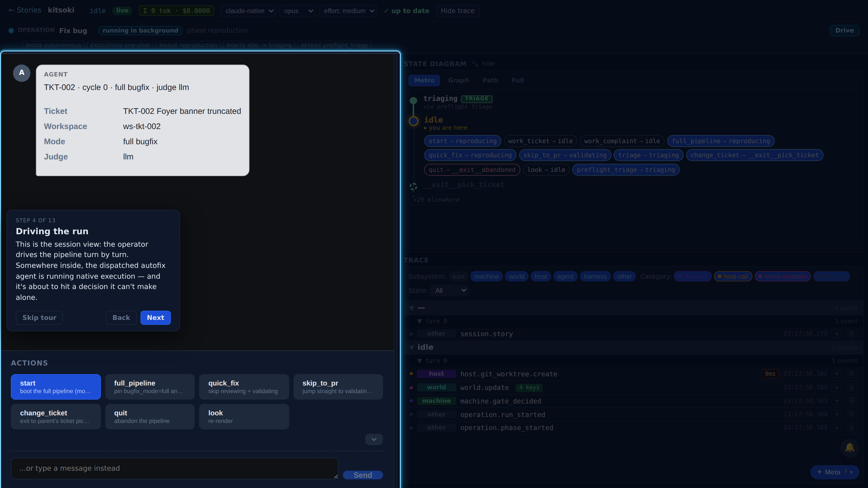The image size is (868, 488).
Task: Open the Meta menu button
Action: coord(834,472)
